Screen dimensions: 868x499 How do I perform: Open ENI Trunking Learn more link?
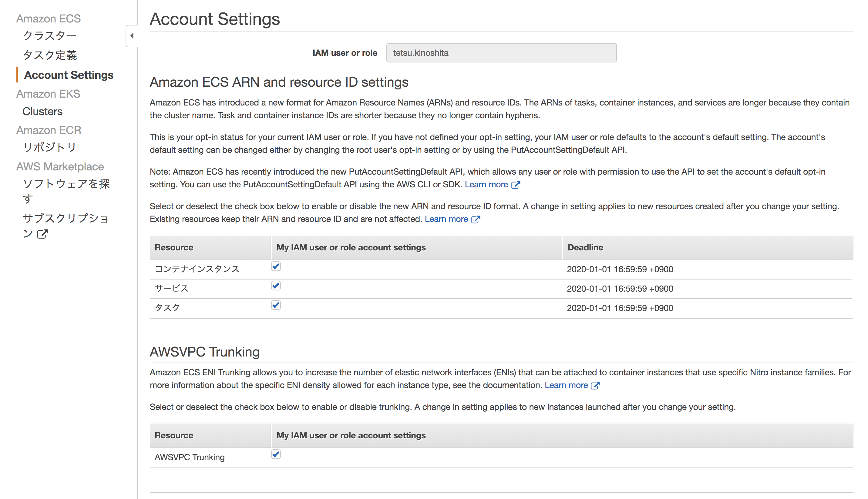566,386
